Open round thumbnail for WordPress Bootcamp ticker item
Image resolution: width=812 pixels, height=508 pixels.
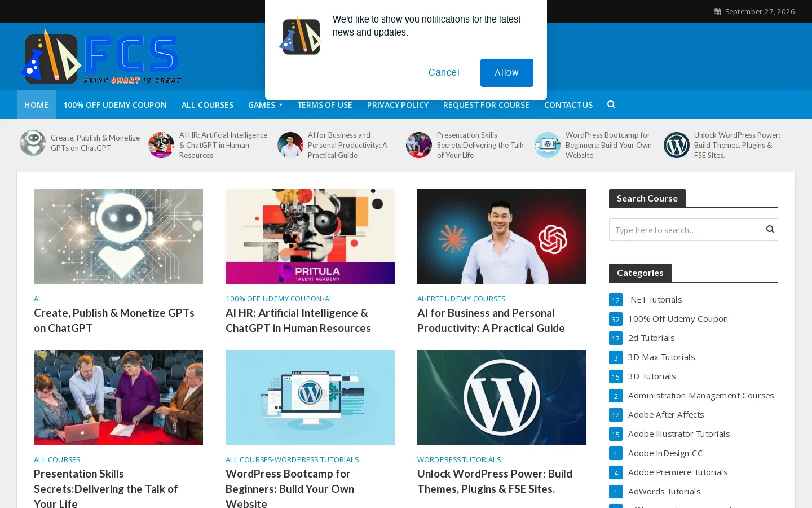tap(548, 145)
